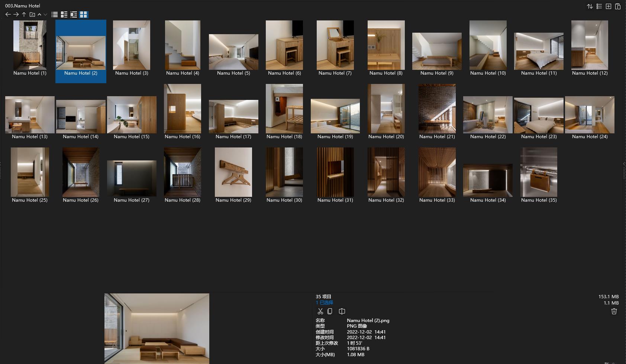Go up to the parent folder
Viewport: 626px width, 364px height.
coord(24,14)
